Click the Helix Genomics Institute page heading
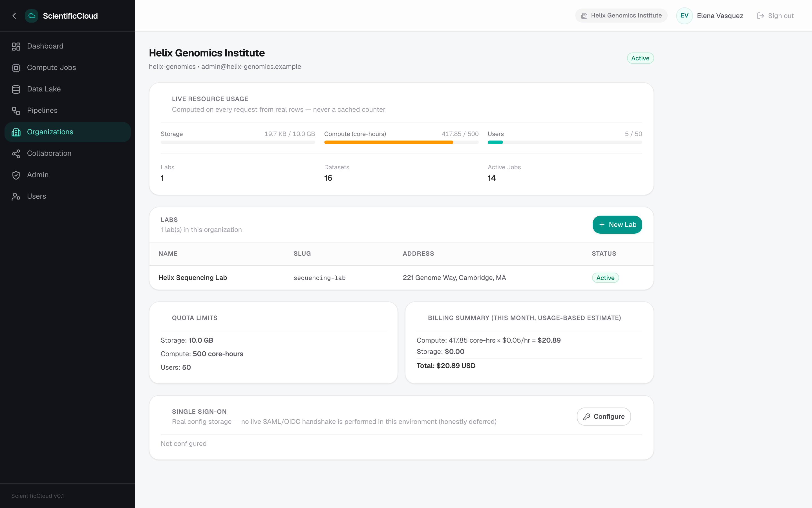This screenshot has height=508, width=812. (x=207, y=53)
